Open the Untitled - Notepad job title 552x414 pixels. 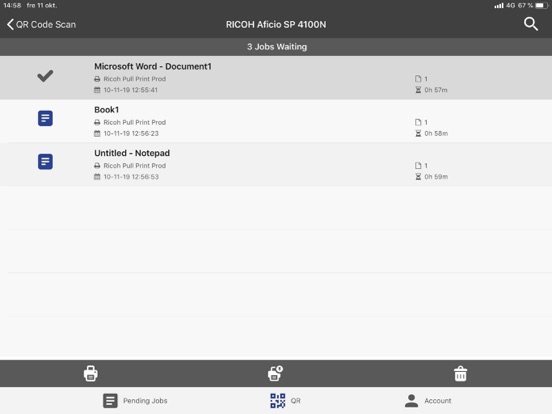(x=132, y=153)
